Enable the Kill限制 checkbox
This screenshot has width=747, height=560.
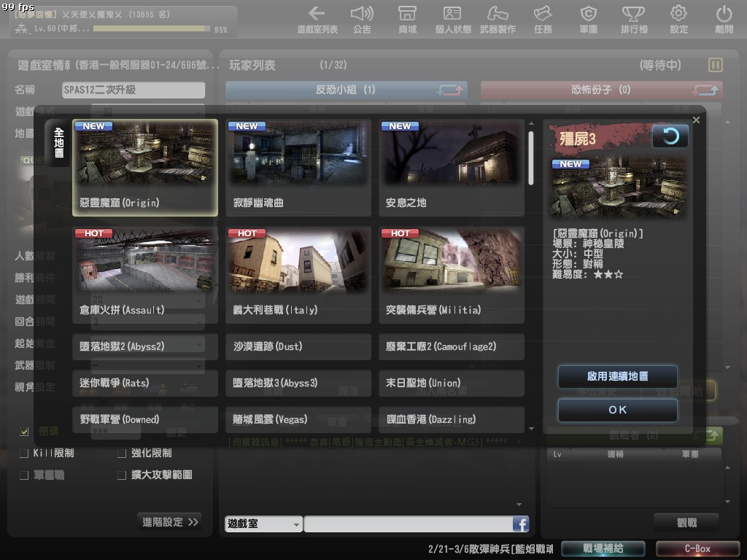24,454
